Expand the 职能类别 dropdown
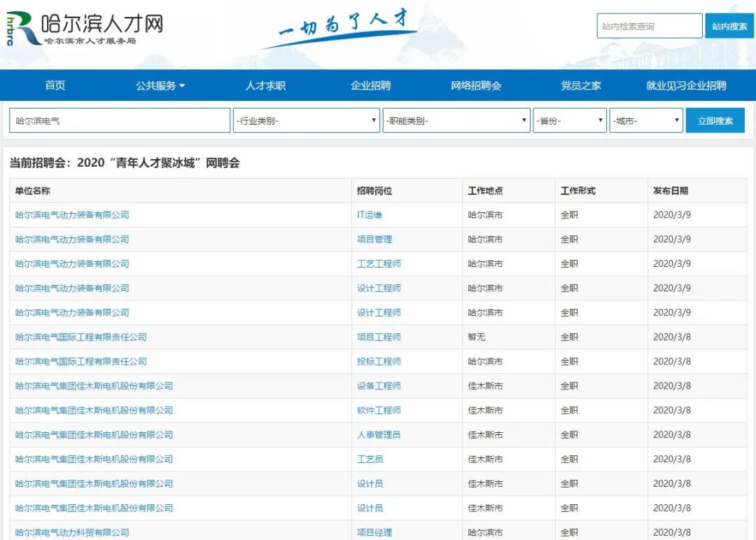This screenshot has height=540, width=756. coord(456,120)
